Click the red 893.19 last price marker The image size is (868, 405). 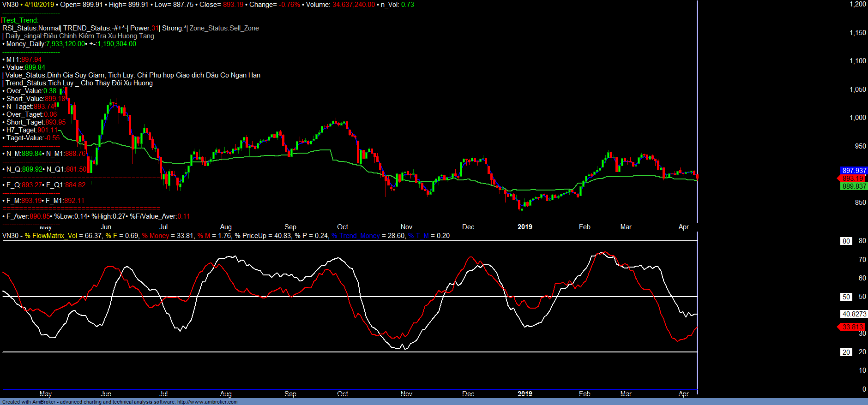[853, 179]
